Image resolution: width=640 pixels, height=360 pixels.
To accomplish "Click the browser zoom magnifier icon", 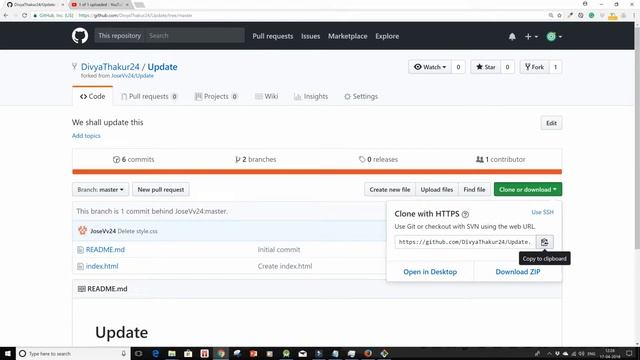I will (551, 16).
